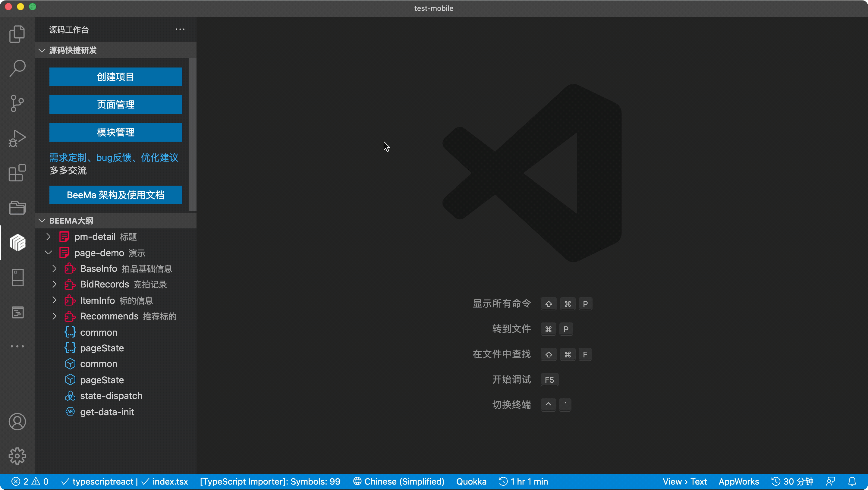Select the ItemInfo 标的信息 row label

[116, 300]
